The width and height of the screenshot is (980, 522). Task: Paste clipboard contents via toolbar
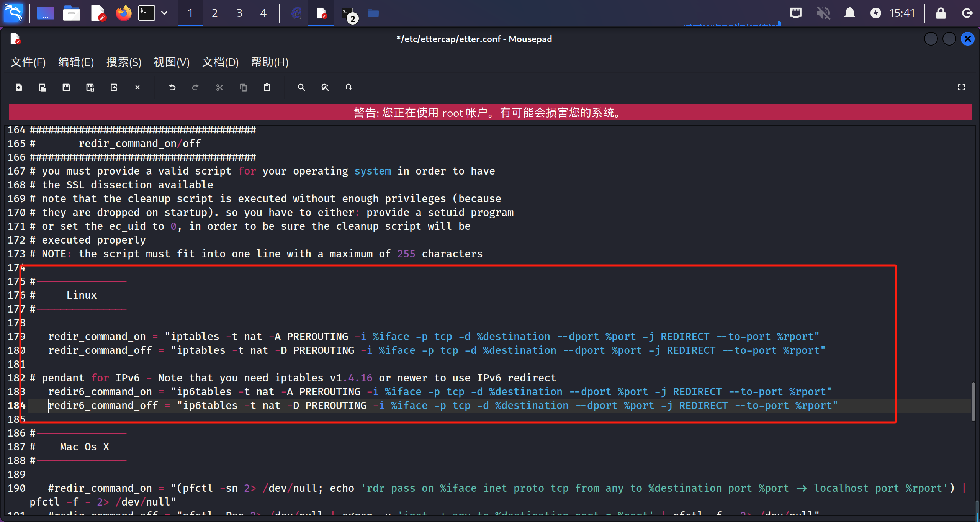267,88
